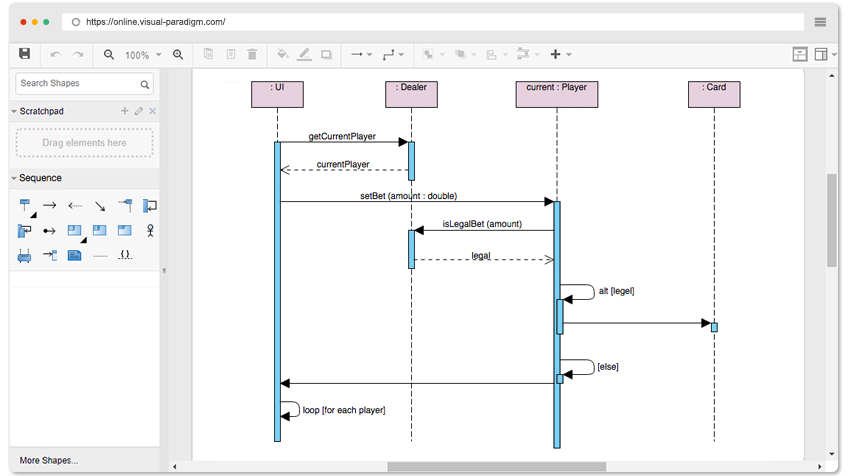Click the scroll-down arrow of vertical scrollbar
This screenshot has width=848, height=476.
coord(832,454)
